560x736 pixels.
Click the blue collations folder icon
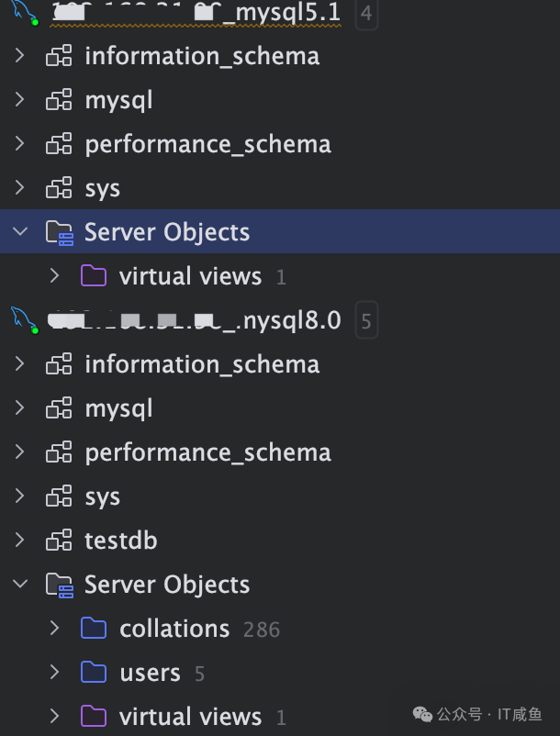coord(94,629)
